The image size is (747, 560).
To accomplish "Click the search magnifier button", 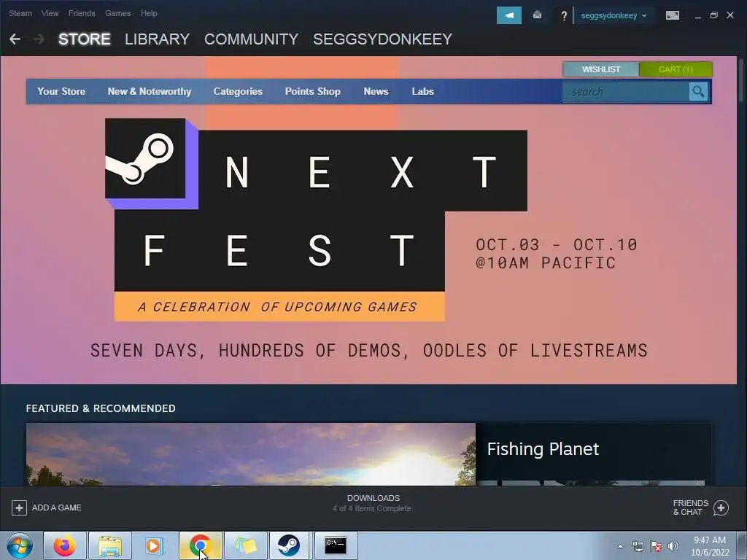I will pyautogui.click(x=698, y=91).
